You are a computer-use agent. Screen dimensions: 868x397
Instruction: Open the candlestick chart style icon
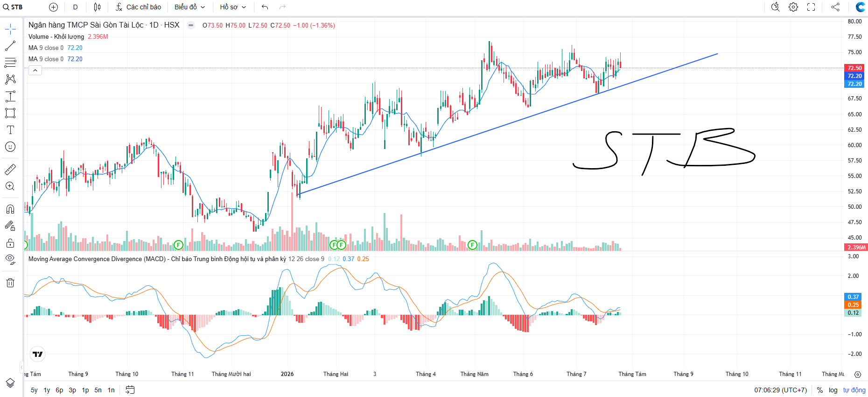coord(97,7)
